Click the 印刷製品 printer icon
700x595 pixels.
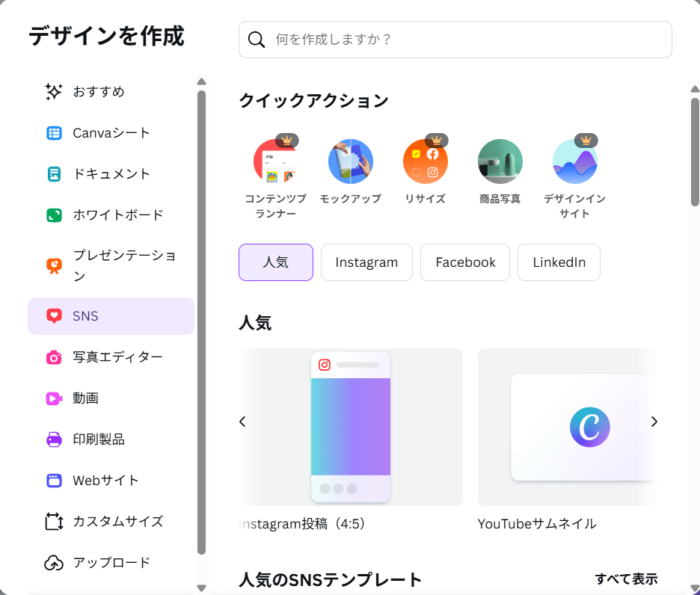[54, 440]
